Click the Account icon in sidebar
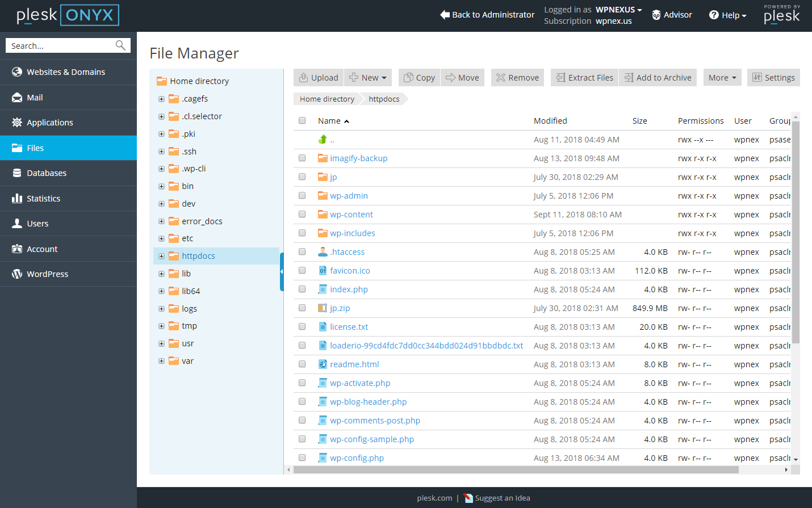The width and height of the screenshot is (812, 508). pos(17,249)
